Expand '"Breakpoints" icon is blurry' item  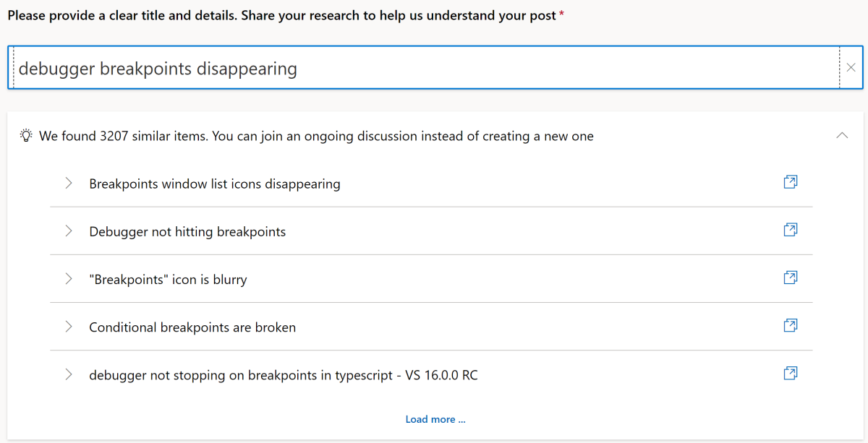(69, 279)
